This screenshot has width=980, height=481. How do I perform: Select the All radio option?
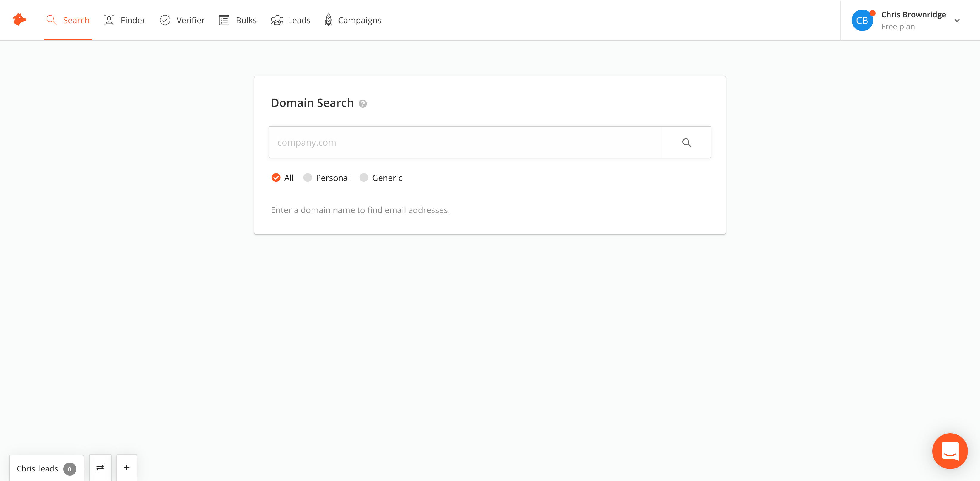pos(283,178)
